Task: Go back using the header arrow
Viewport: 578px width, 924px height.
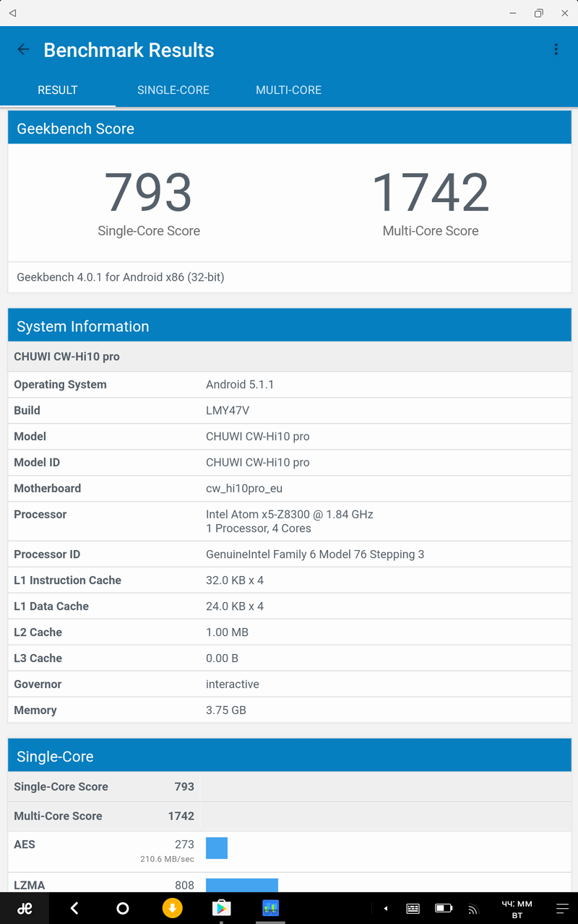Action: [x=23, y=50]
